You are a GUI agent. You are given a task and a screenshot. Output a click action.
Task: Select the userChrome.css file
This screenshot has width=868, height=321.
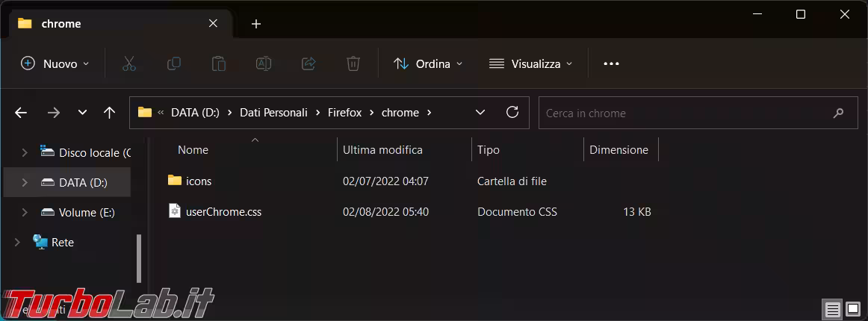click(x=223, y=212)
